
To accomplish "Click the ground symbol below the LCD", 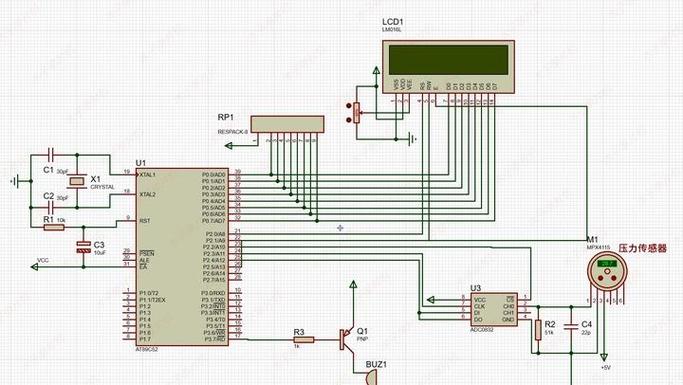I will (413, 139).
